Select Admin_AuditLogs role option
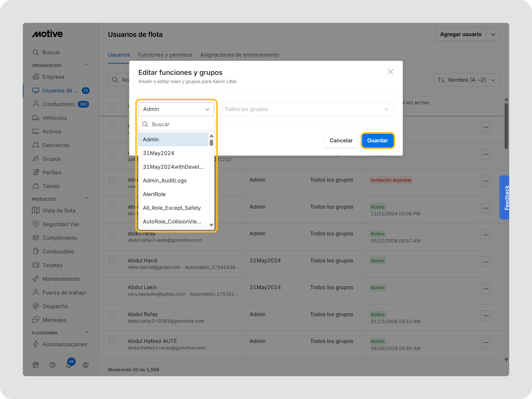Viewport: 532px width, 399px height. pyautogui.click(x=174, y=181)
